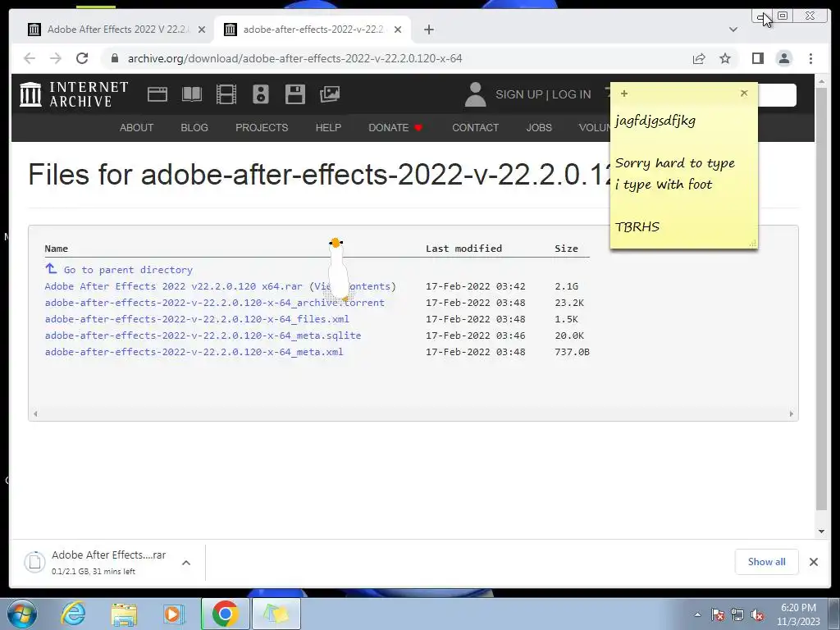Click the Sticky Notes taskbar icon

point(276,614)
